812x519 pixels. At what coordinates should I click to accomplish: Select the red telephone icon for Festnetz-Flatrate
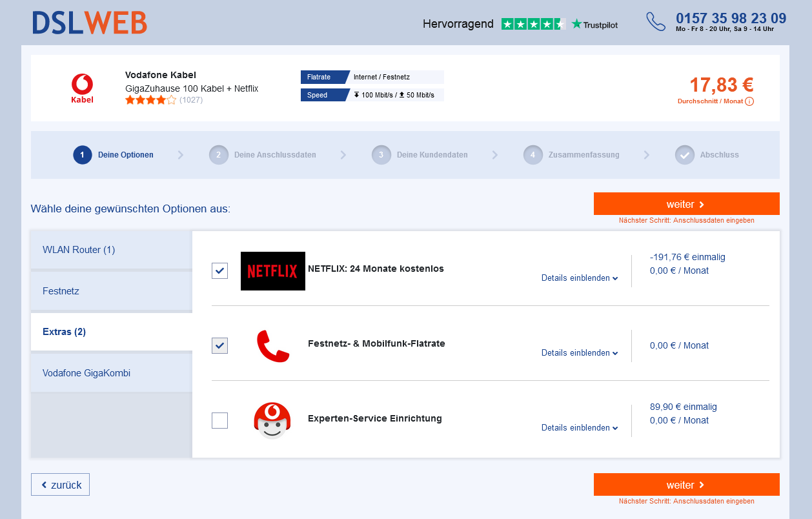pos(272,345)
